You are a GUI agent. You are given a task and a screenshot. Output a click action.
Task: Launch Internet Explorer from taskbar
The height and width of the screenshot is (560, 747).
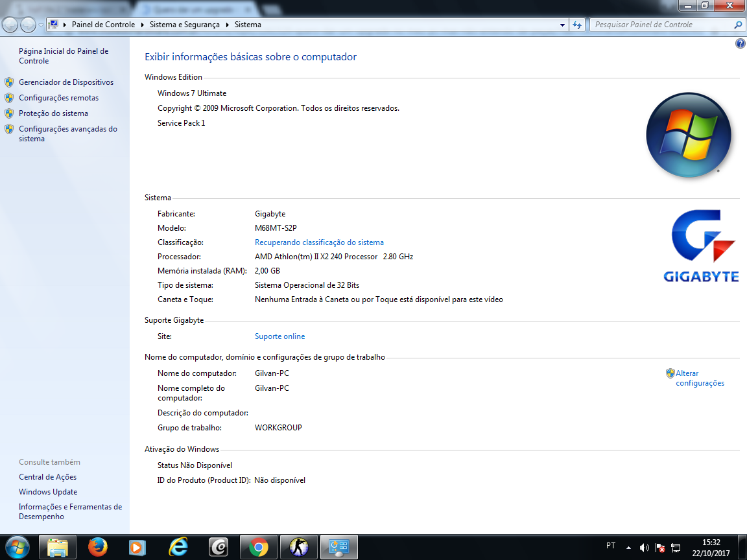(178, 547)
